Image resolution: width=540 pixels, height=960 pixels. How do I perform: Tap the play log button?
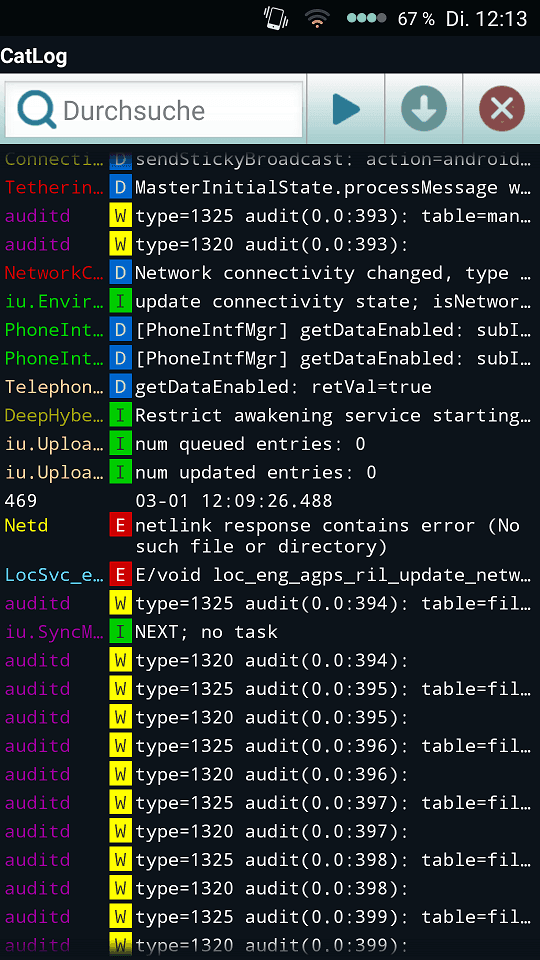point(345,109)
